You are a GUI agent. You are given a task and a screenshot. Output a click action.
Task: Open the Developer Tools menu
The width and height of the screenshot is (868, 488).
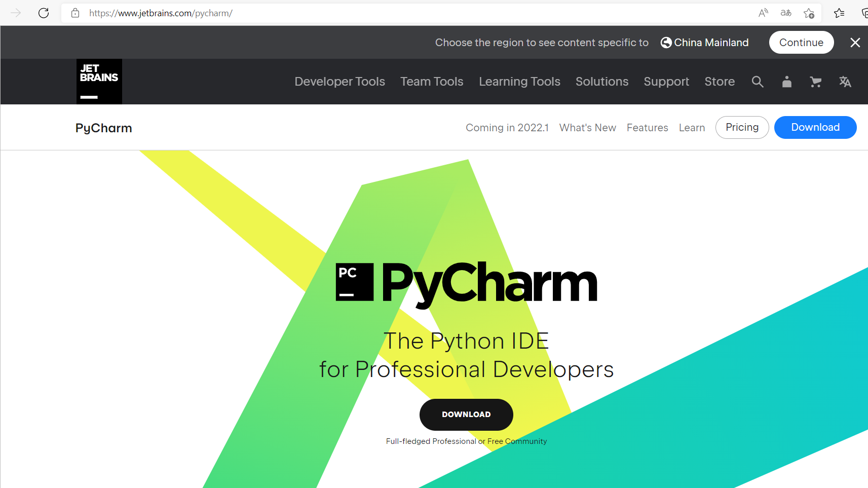[339, 82]
